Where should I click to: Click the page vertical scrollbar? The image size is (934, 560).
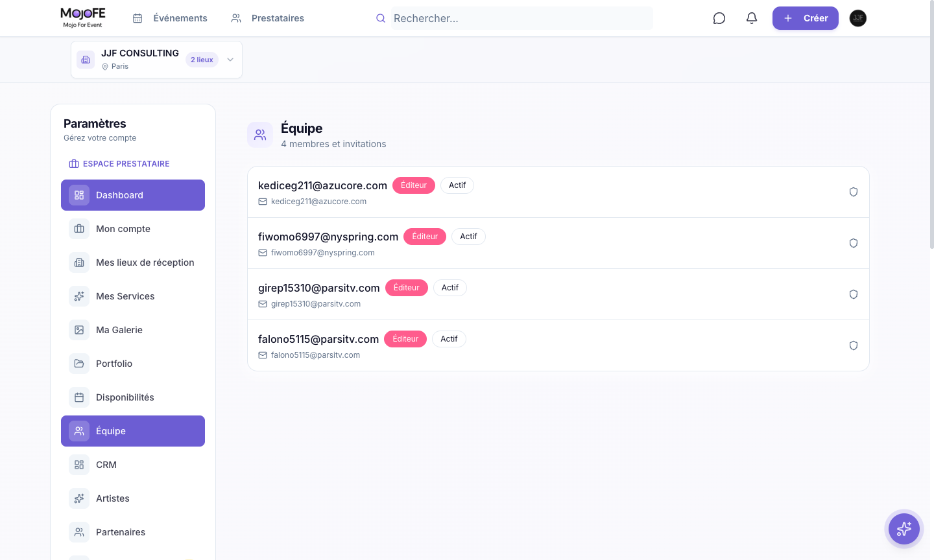(x=932, y=126)
